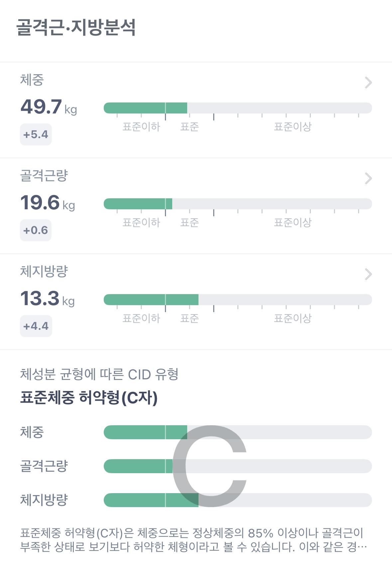Select the 표준체중 허약형(C자) title
392x563 pixels.
click(x=89, y=398)
